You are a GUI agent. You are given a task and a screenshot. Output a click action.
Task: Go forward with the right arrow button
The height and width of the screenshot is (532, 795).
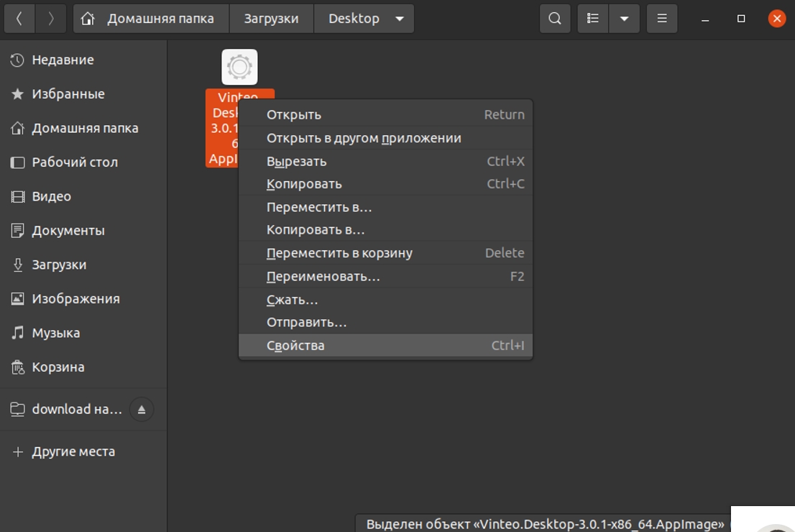[51, 19]
